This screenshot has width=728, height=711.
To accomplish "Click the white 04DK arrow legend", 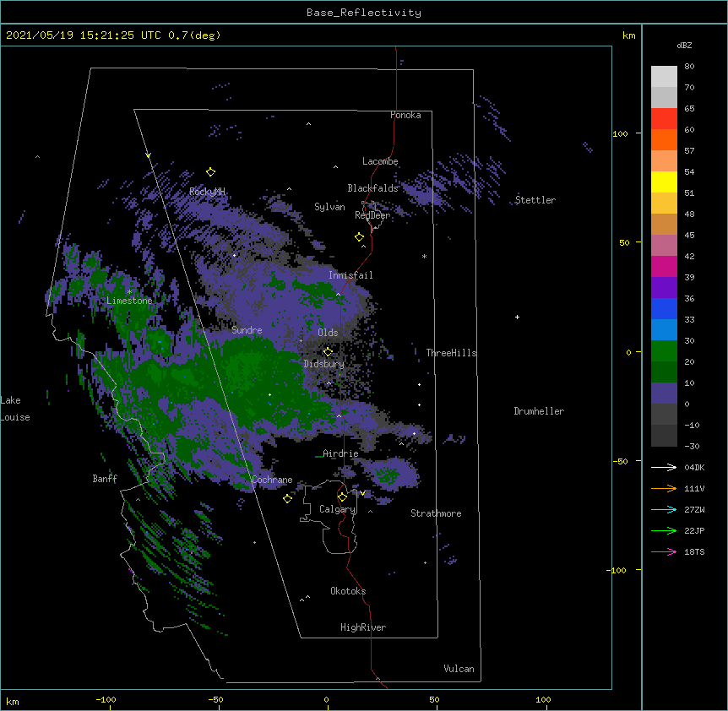I will pyautogui.click(x=664, y=467).
